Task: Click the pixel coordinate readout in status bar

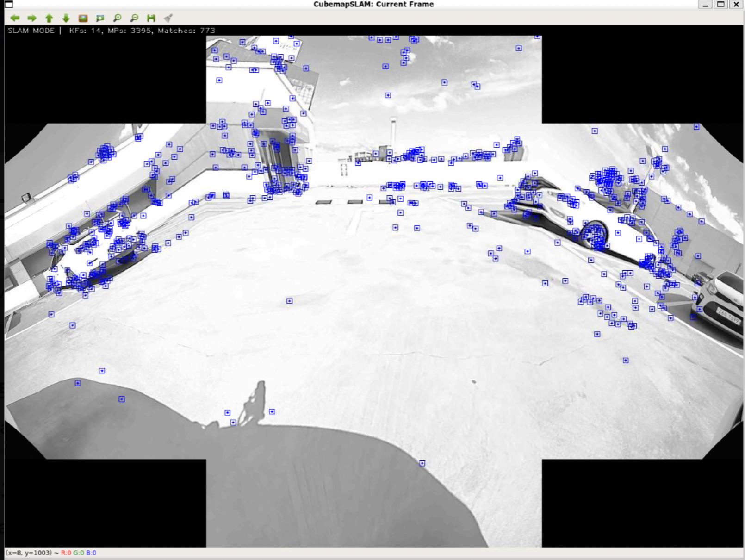Action: (x=31, y=553)
